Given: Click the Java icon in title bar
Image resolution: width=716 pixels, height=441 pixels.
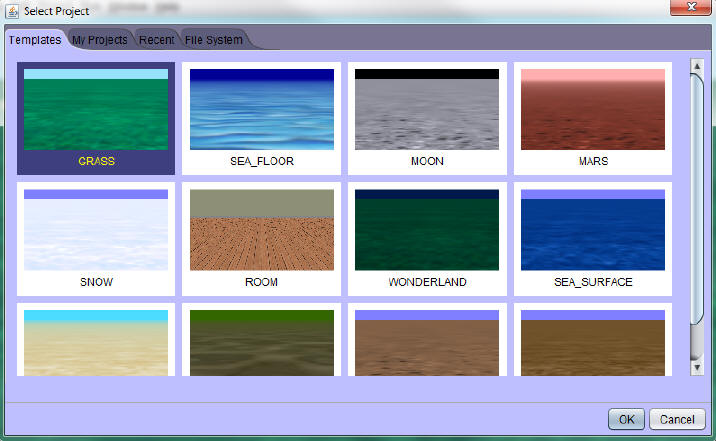Looking at the screenshot, I should tap(12, 11).
